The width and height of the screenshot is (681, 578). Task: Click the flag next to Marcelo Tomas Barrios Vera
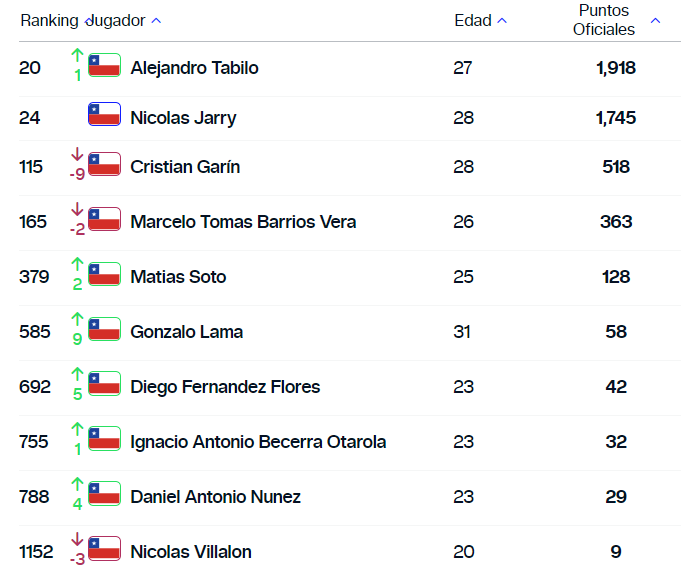click(x=104, y=220)
